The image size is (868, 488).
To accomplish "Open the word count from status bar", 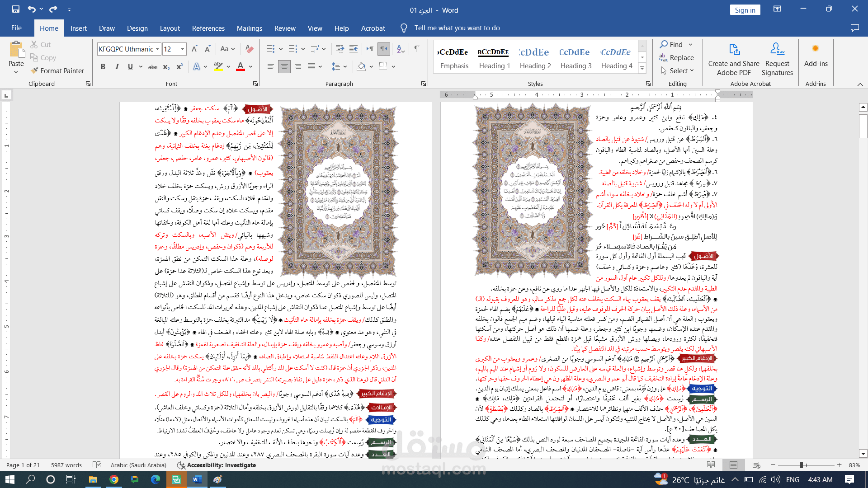I will click(x=66, y=465).
